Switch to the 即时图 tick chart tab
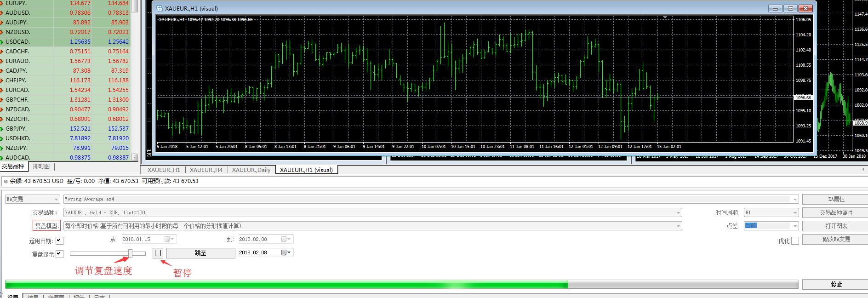This screenshot has height=298, width=868. pos(41,166)
